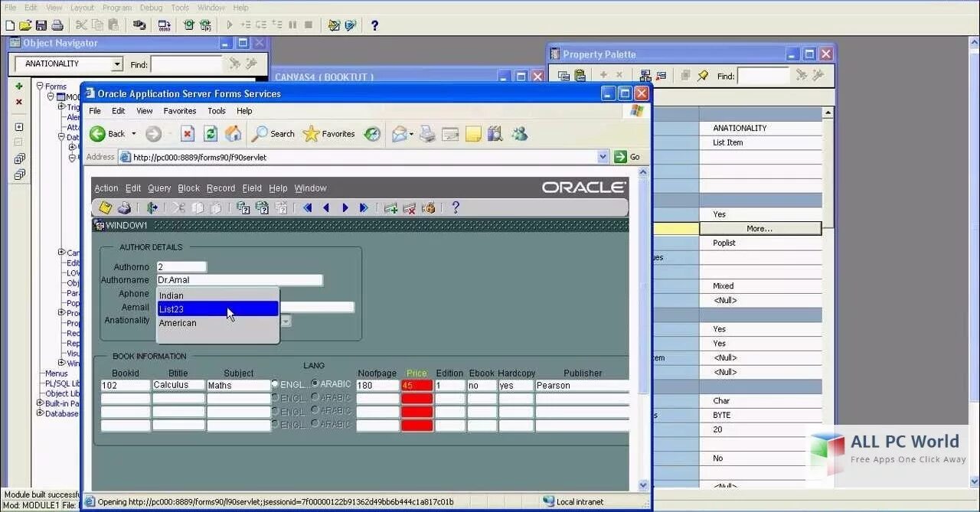Click the Run Form icon in Forms Builder toolbar
The image size is (980, 512).
[189, 25]
